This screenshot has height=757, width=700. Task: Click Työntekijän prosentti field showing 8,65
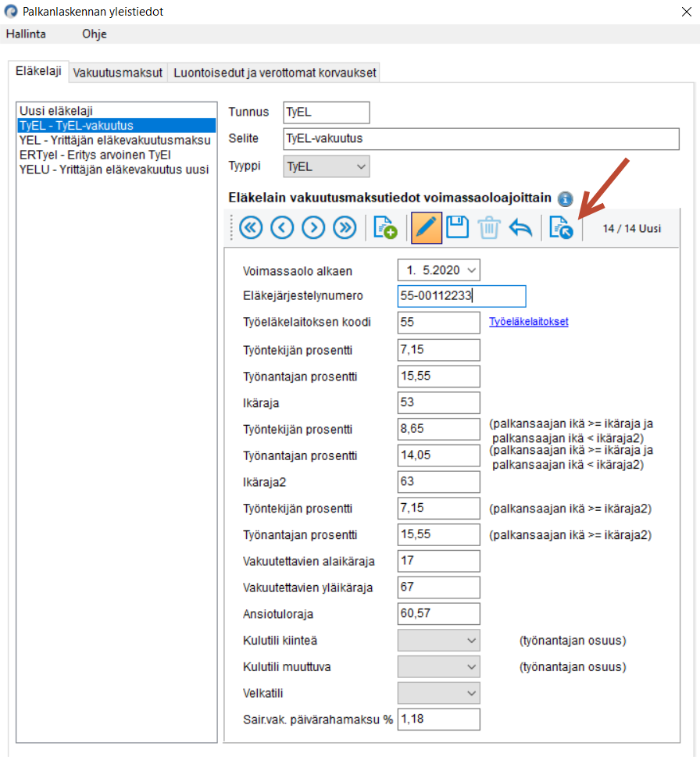(439, 429)
